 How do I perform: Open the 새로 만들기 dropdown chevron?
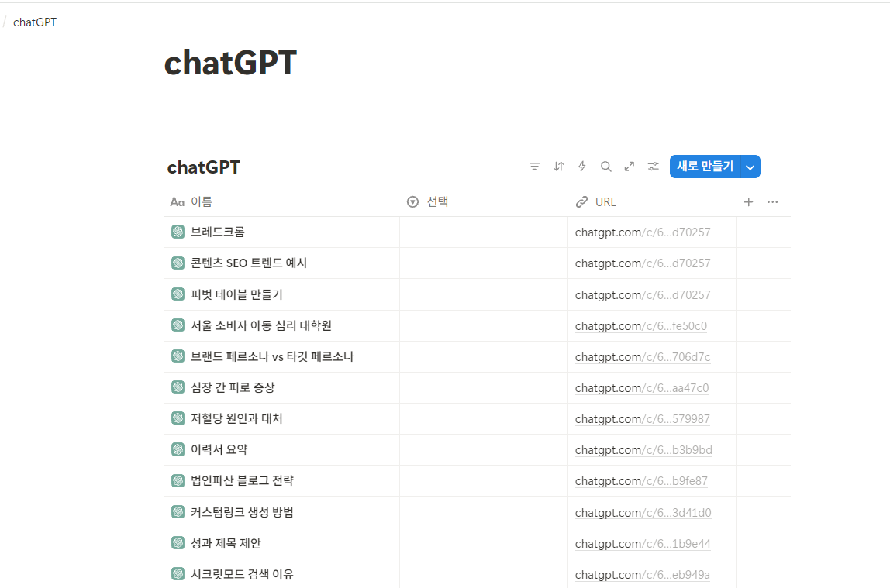point(749,166)
